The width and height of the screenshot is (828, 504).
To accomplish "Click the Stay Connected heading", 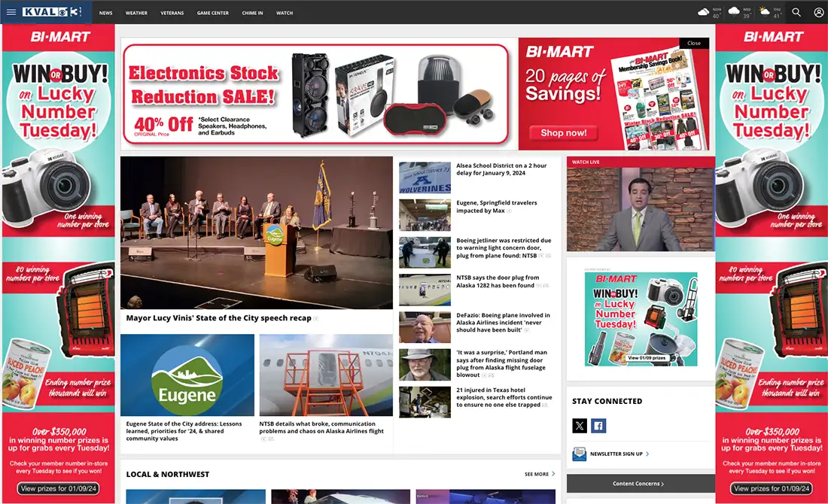I will [607, 401].
